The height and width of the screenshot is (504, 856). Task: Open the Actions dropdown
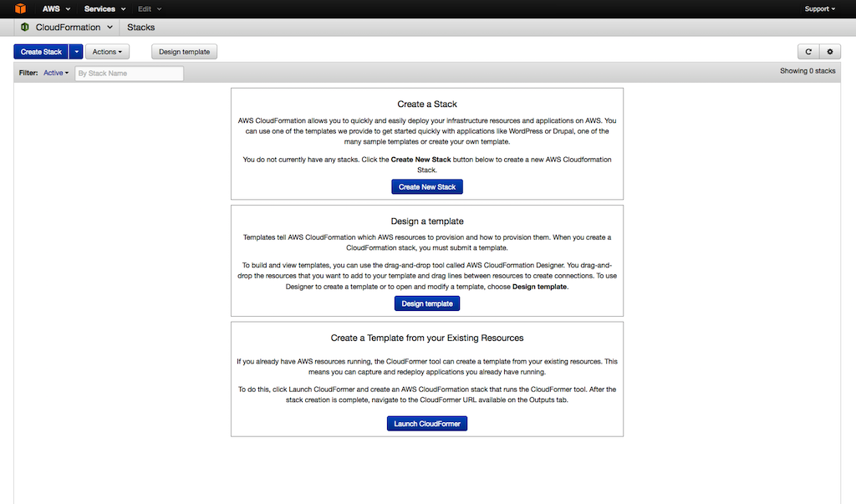click(x=107, y=52)
